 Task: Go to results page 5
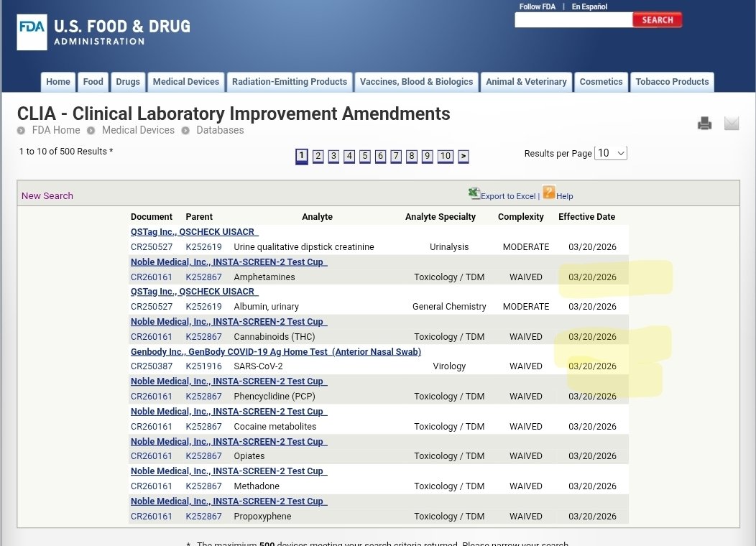[364, 156]
